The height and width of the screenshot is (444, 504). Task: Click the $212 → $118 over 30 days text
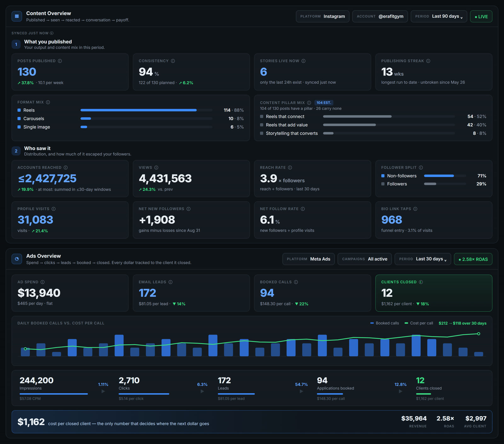pos(462,323)
